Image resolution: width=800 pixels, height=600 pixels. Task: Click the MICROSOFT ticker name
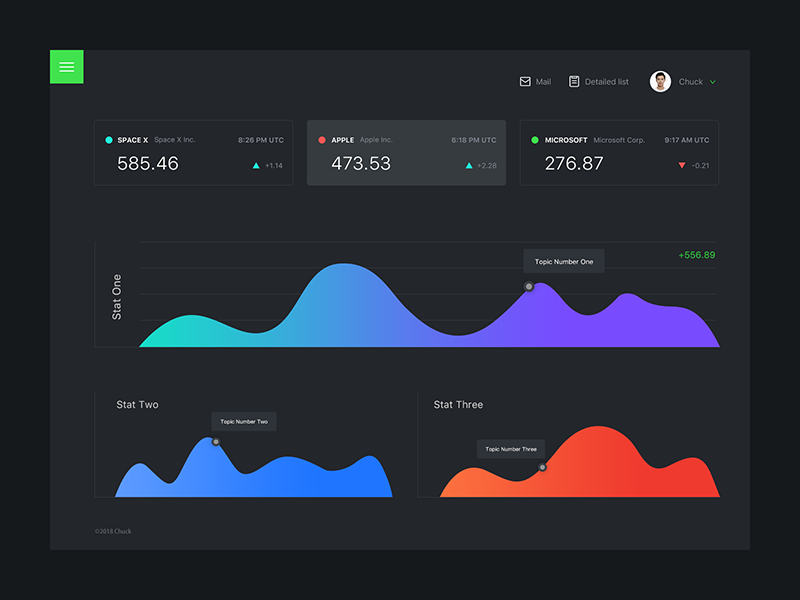click(566, 140)
